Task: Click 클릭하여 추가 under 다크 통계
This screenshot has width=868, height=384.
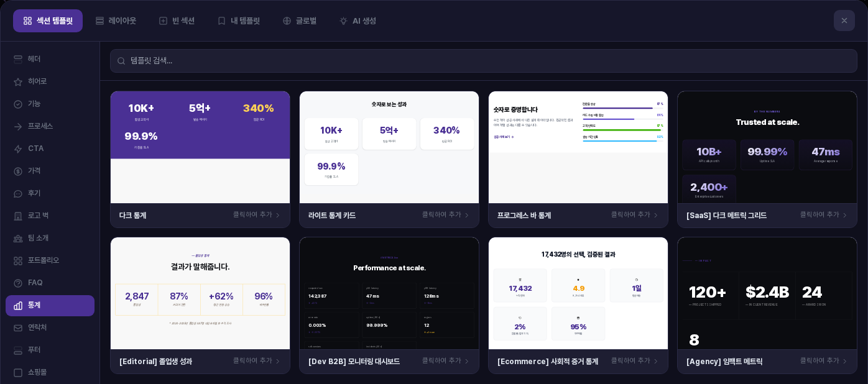Action: point(257,215)
